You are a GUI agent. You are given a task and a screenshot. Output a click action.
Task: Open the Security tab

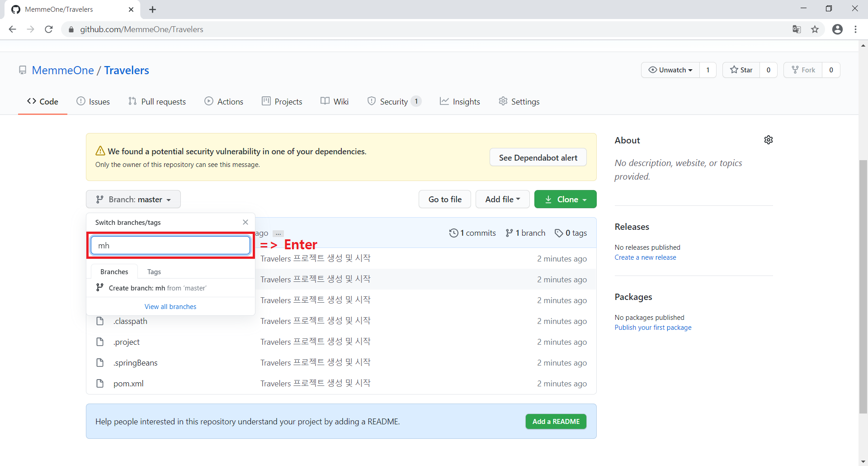click(394, 102)
